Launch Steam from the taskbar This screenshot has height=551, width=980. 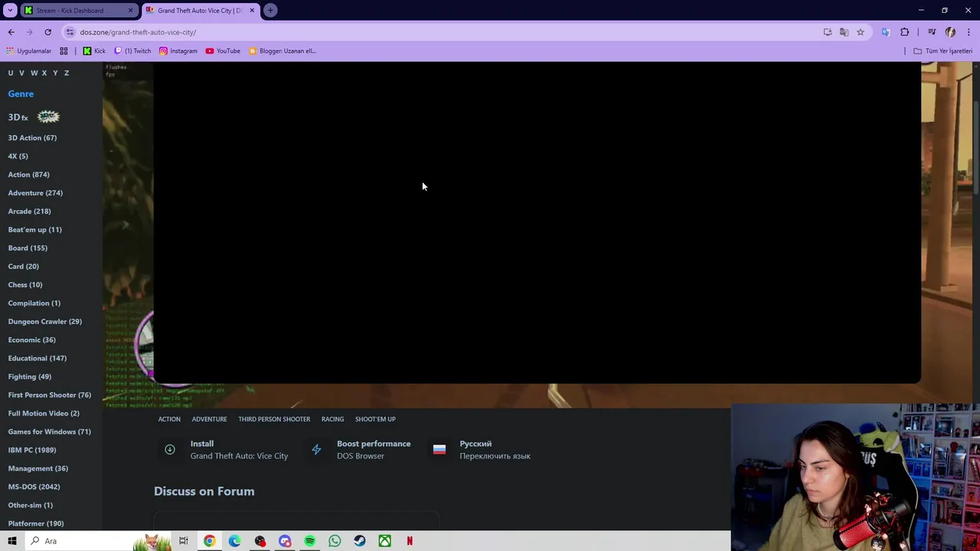tap(360, 541)
